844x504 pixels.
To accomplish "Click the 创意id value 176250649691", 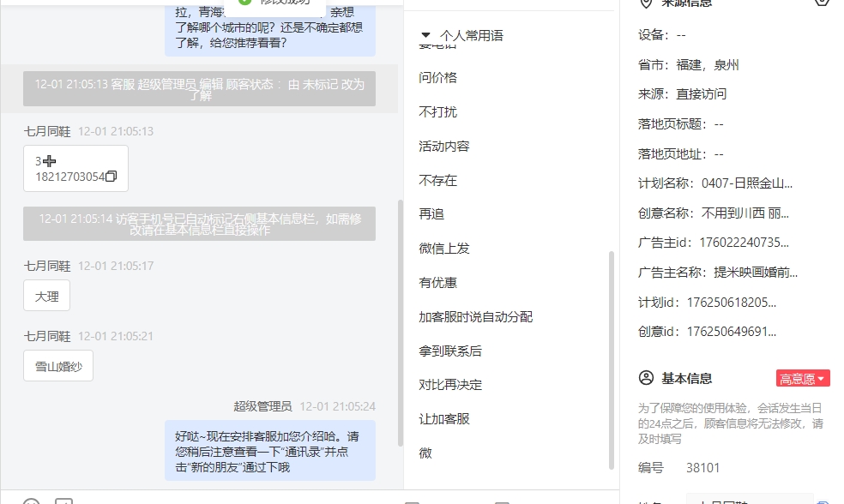I will click(x=732, y=332).
